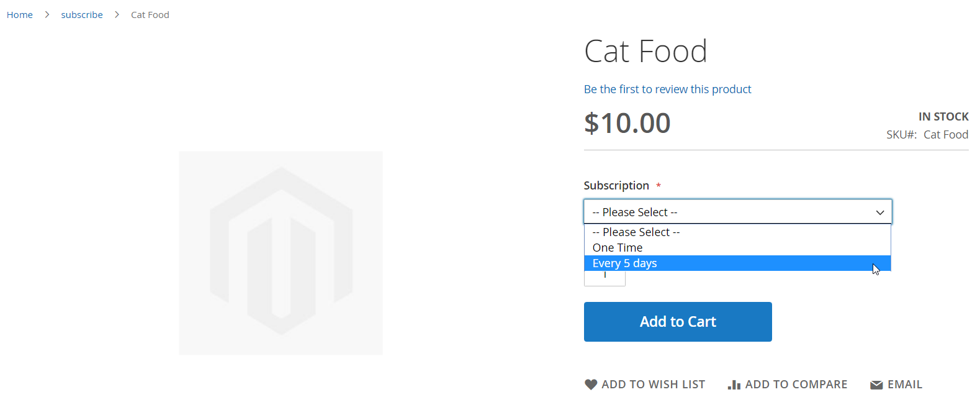Add the Cat Food to cart
Screen dimensions: 980x415
[x=678, y=322]
